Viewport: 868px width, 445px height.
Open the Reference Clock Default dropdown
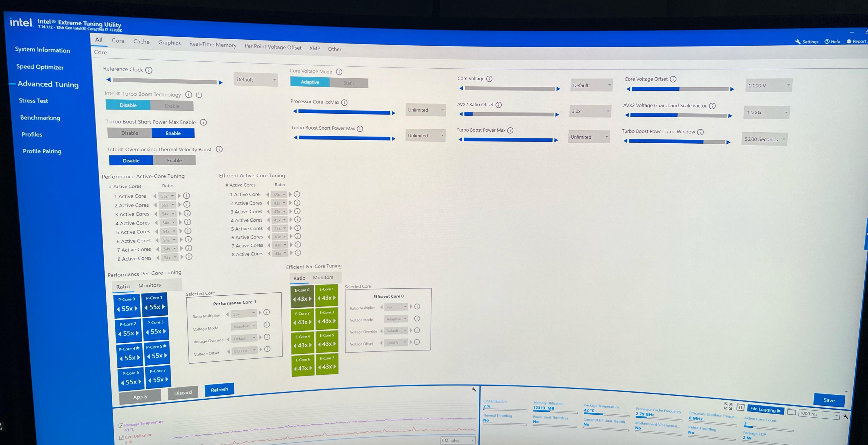[x=256, y=80]
